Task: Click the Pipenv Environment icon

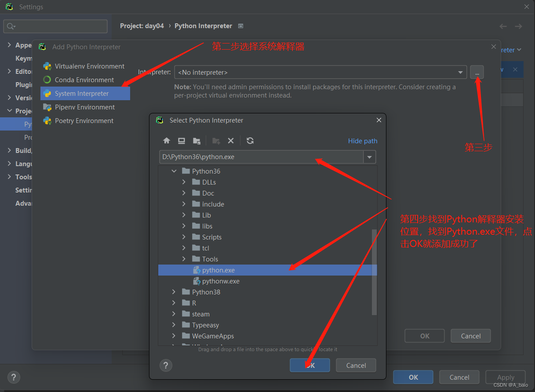Action: click(x=47, y=107)
